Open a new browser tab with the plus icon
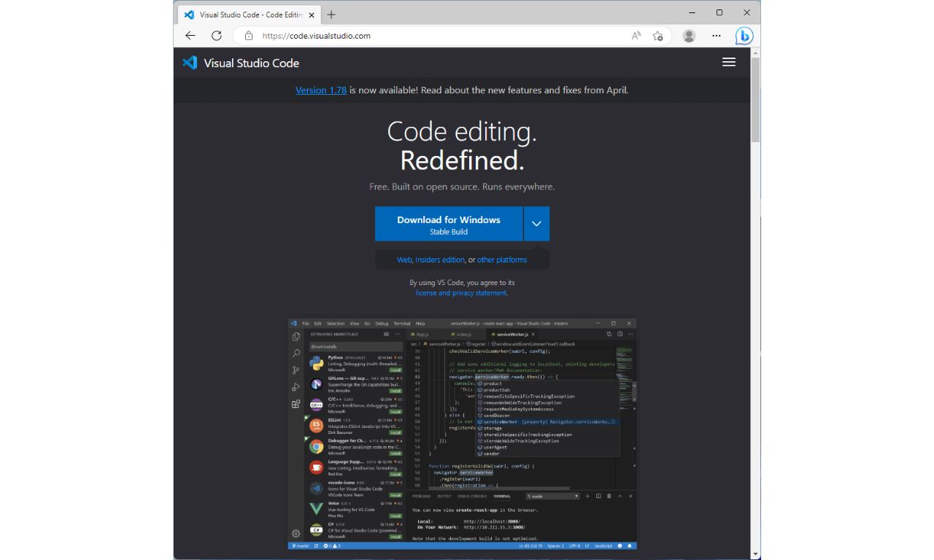This screenshot has width=934, height=560. pos(331,15)
